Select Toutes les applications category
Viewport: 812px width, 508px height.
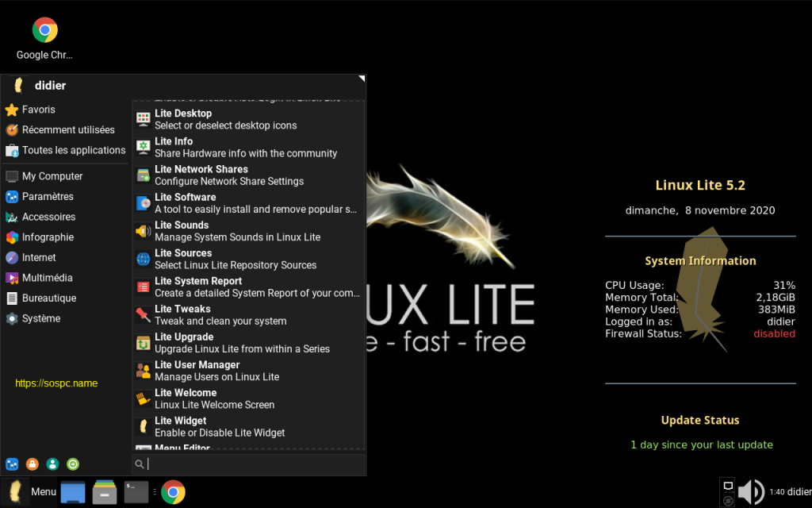point(65,150)
